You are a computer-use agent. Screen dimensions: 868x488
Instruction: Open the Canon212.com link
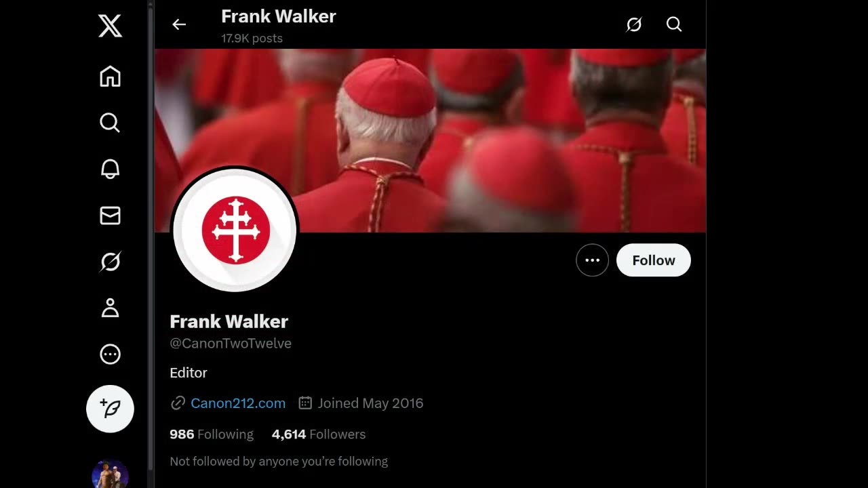(238, 403)
